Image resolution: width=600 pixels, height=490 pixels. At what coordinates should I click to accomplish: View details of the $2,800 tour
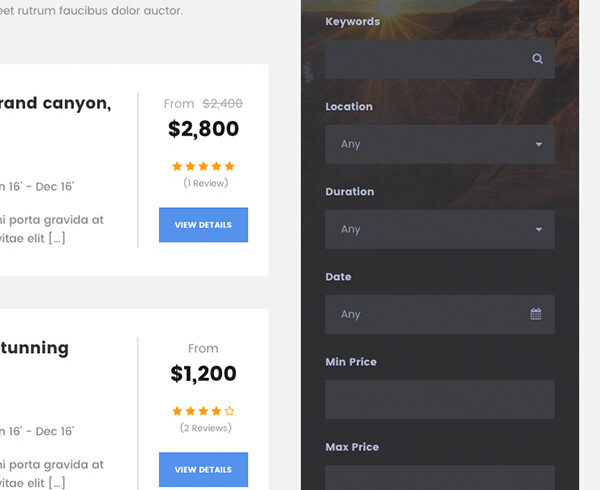pyautogui.click(x=203, y=225)
